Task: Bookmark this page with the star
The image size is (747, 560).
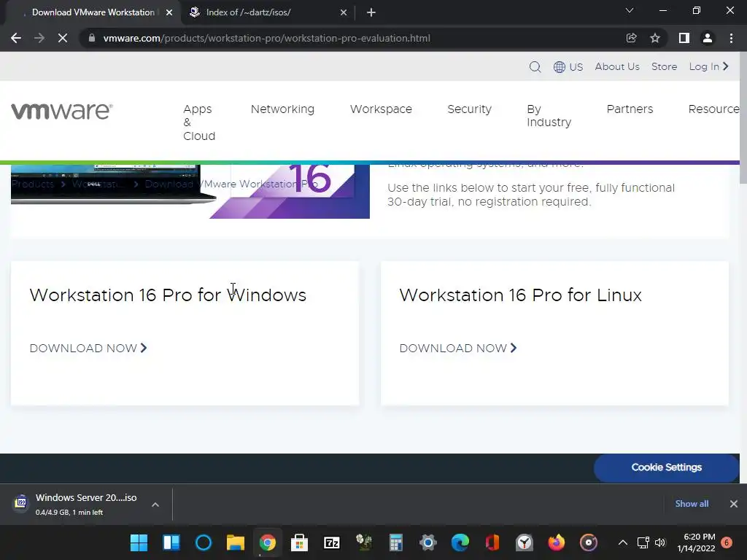Action: tap(655, 38)
